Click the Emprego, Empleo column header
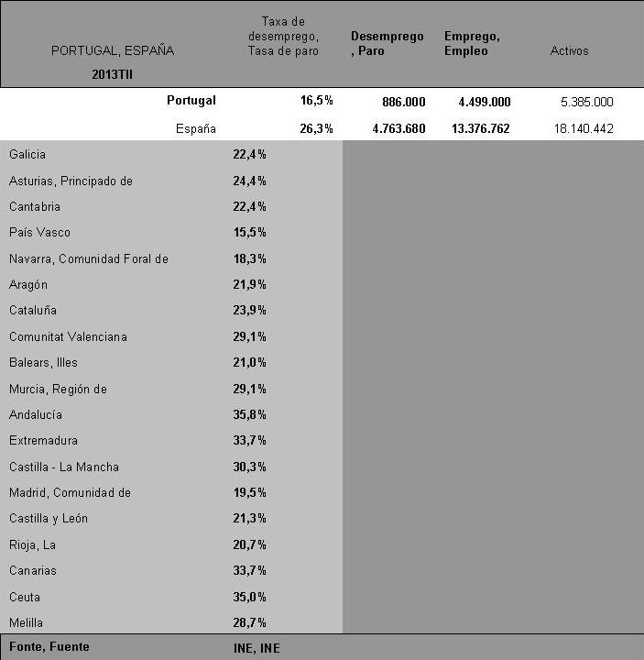The height and width of the screenshot is (660, 644). (x=472, y=43)
